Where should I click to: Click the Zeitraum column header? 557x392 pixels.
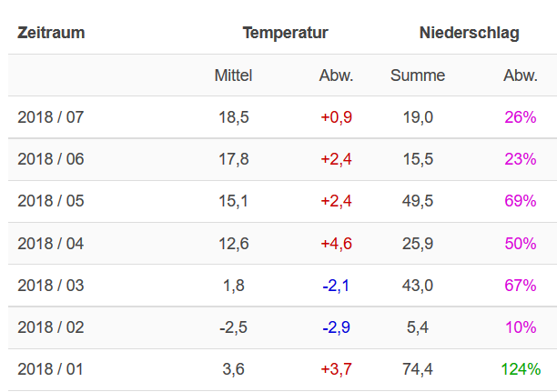(51, 33)
